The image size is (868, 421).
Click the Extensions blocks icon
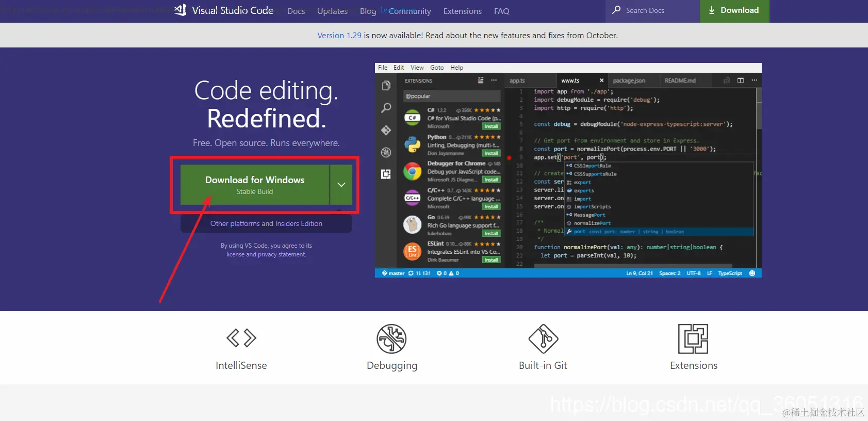693,338
